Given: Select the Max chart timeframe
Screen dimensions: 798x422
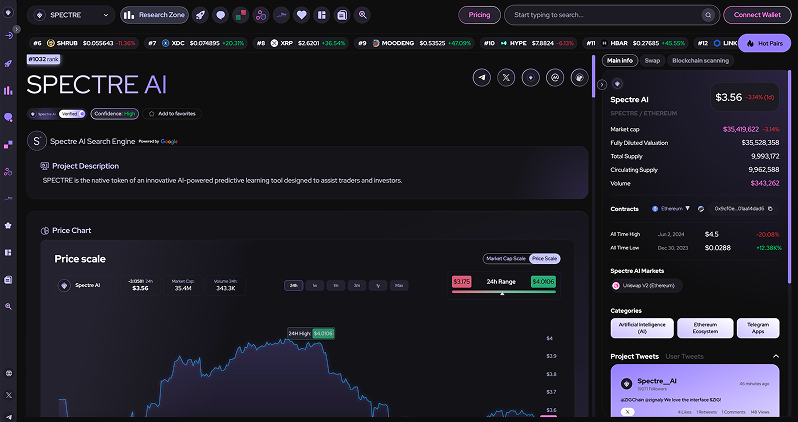Looking at the screenshot, I should (399, 286).
